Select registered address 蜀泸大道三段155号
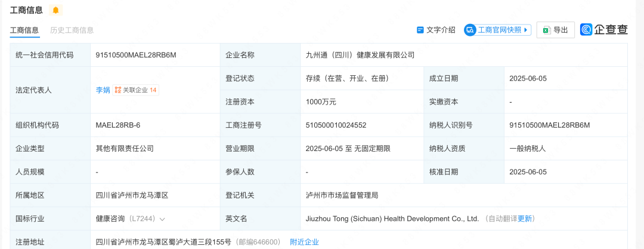Image resolution: width=644 pixels, height=249 pixels. 197,242
